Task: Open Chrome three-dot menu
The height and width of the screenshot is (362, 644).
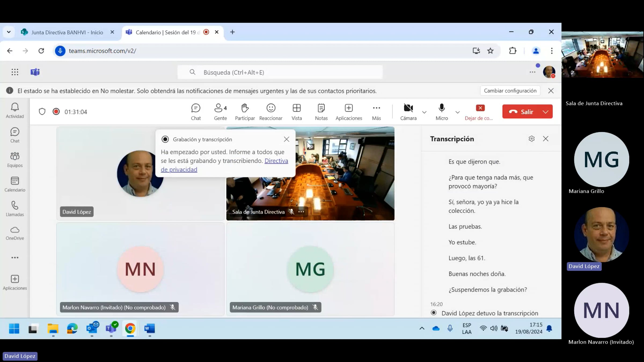Action: pyautogui.click(x=552, y=51)
